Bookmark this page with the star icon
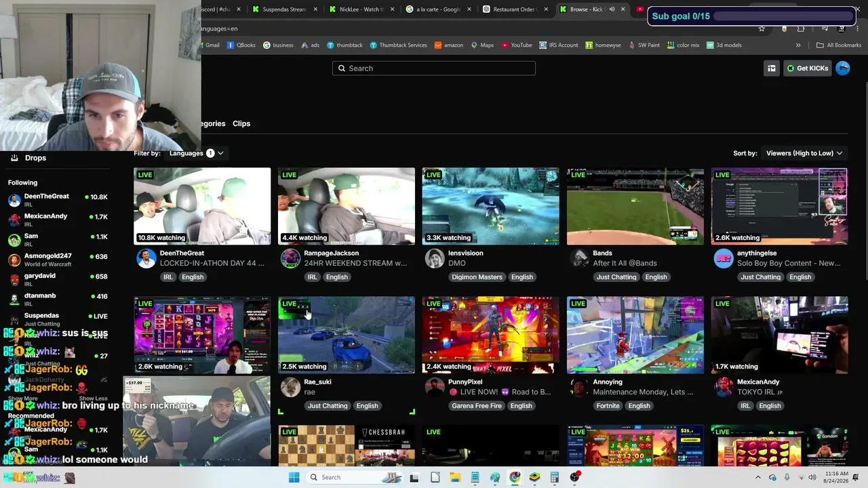The image size is (868, 488). pyautogui.click(x=762, y=28)
